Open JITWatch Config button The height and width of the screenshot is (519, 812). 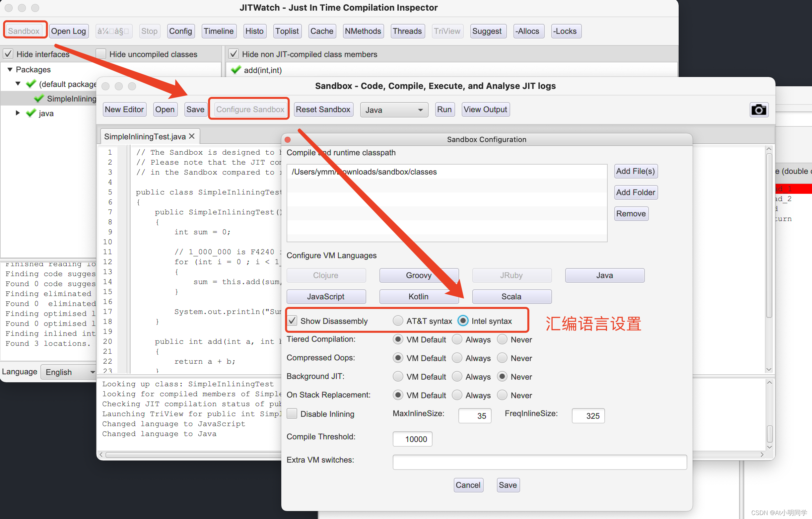(x=180, y=31)
